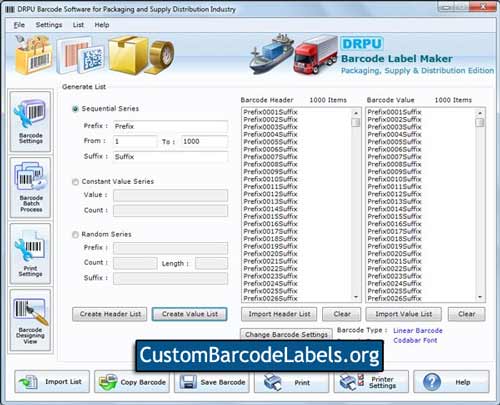
Task: Click the Sequential Suffix input field
Action: 170,157
